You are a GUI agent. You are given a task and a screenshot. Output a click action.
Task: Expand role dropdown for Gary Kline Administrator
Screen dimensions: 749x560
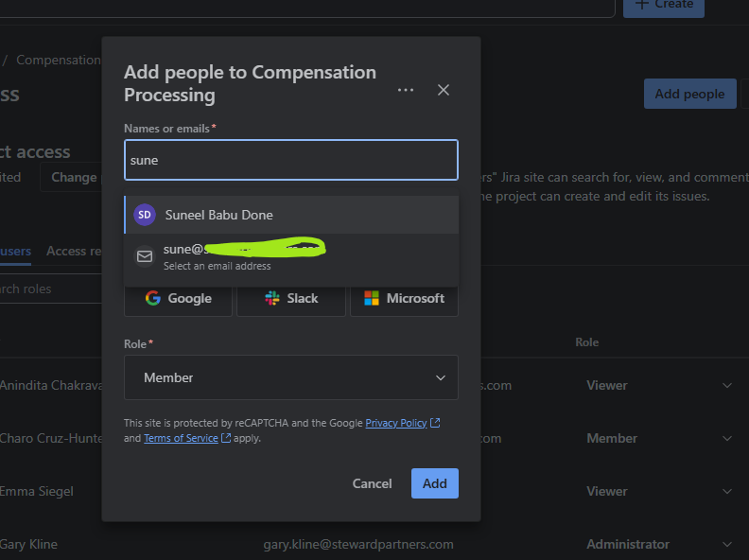pyautogui.click(x=727, y=544)
